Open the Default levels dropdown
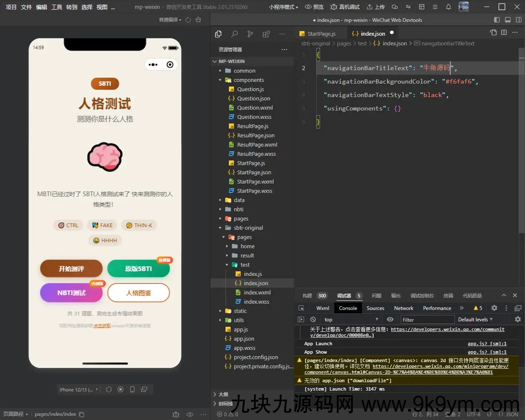This screenshot has height=420, width=525. pyautogui.click(x=475, y=320)
